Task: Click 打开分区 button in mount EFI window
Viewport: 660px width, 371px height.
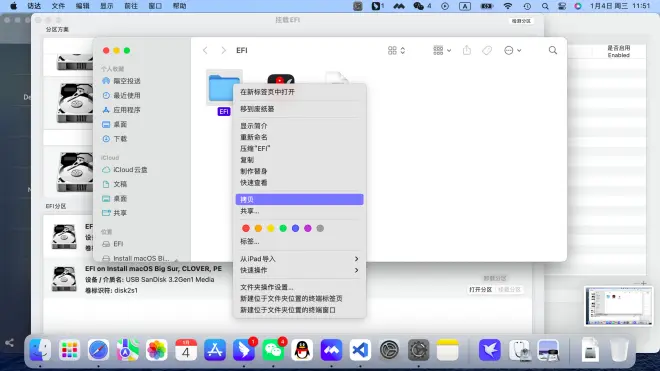Action: 480,290
